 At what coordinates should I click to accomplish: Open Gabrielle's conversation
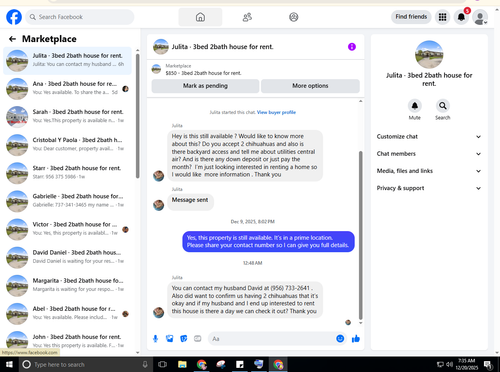[x=67, y=201]
